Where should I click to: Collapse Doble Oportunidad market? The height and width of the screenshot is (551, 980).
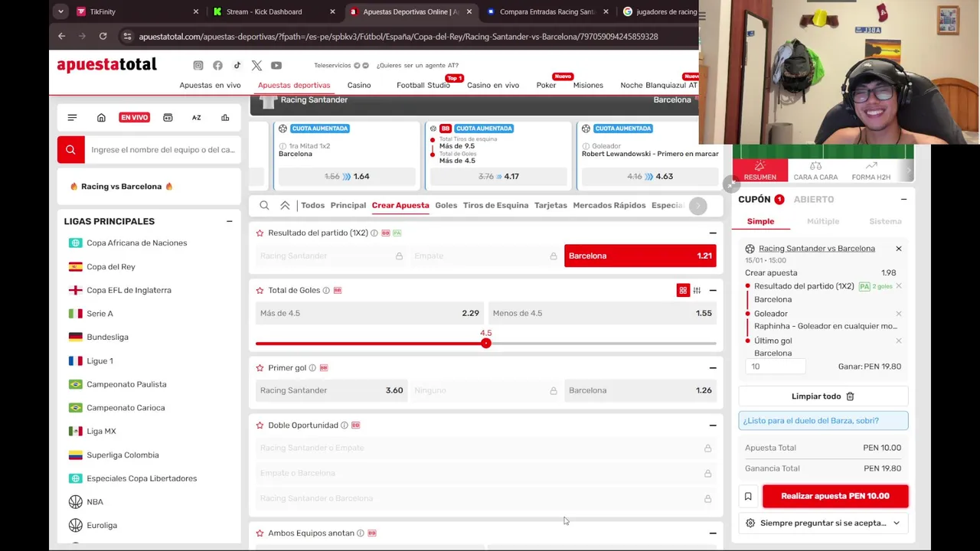pyautogui.click(x=713, y=425)
